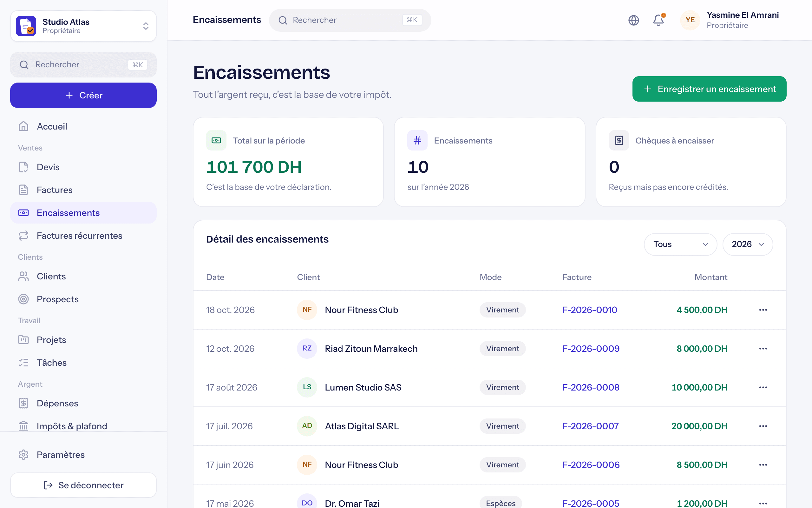Open Clients in sidebar
This screenshot has height=508, width=812.
click(83, 276)
